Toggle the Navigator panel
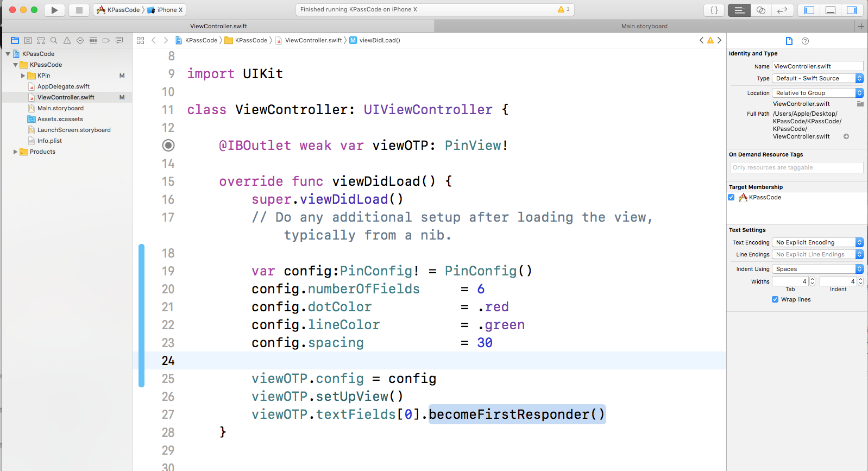This screenshot has height=471, width=868. (809, 10)
